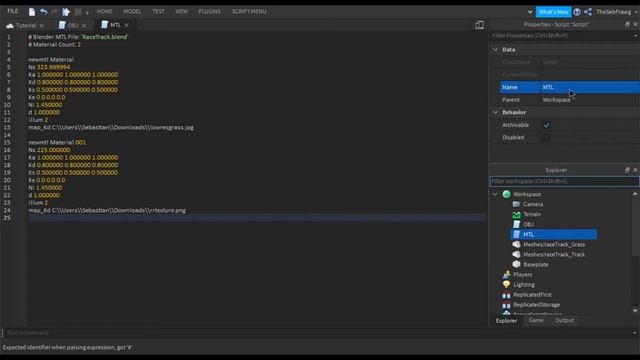Screen dimensions: 640x360
Task: Switch to the HOME ribbon tab
Action: tap(104, 11)
